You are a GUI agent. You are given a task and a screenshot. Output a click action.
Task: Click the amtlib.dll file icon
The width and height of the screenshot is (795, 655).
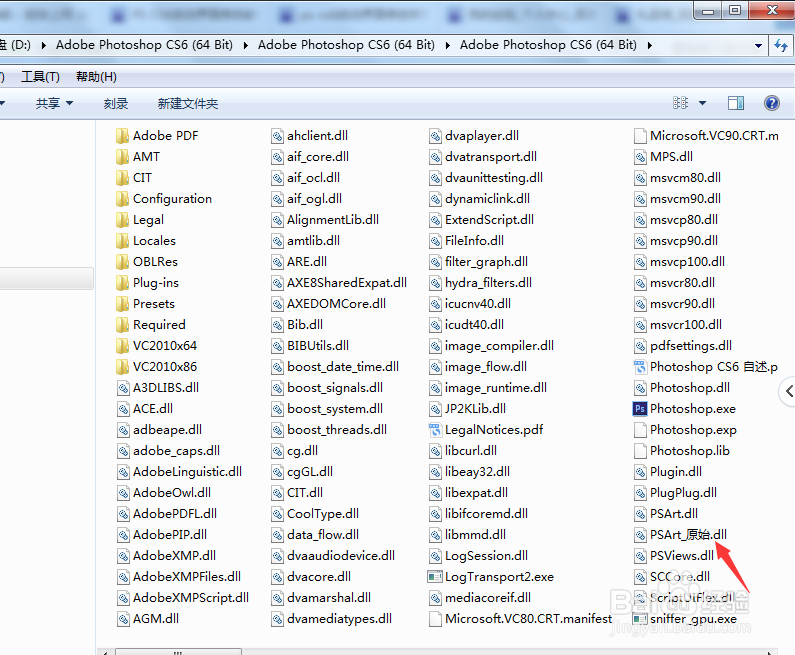click(x=277, y=241)
